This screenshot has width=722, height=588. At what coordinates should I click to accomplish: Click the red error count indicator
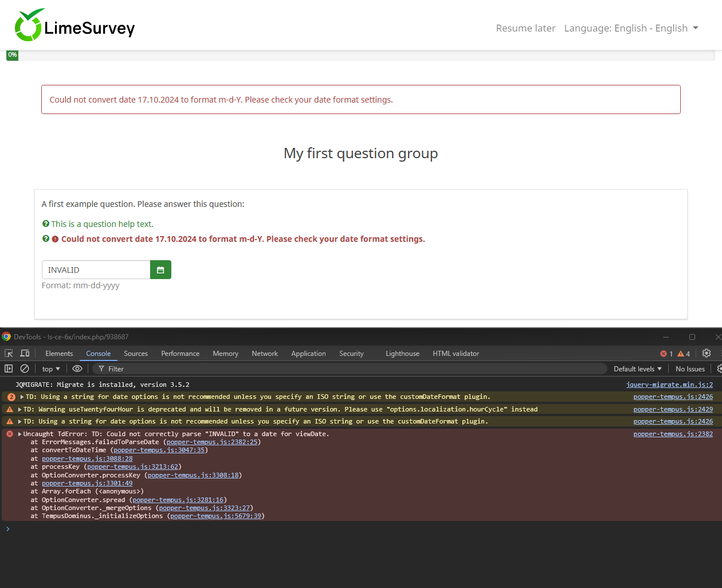[x=666, y=354]
